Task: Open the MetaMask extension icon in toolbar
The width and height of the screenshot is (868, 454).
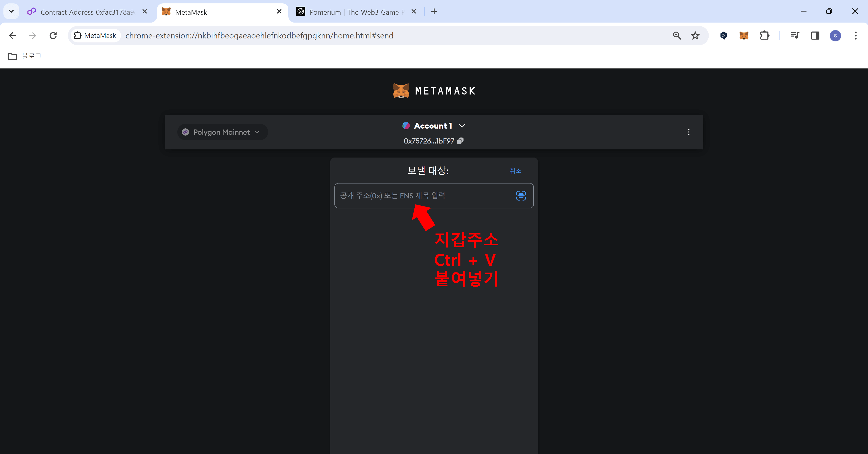Action: (744, 35)
